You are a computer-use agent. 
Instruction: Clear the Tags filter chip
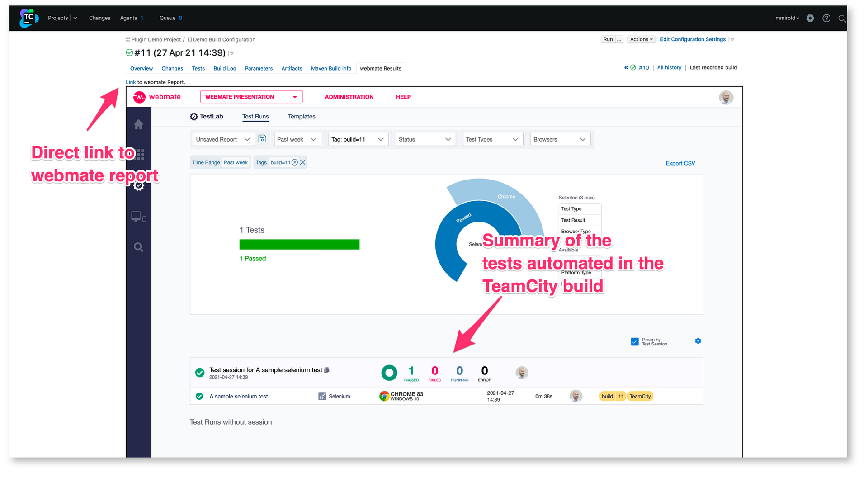303,162
